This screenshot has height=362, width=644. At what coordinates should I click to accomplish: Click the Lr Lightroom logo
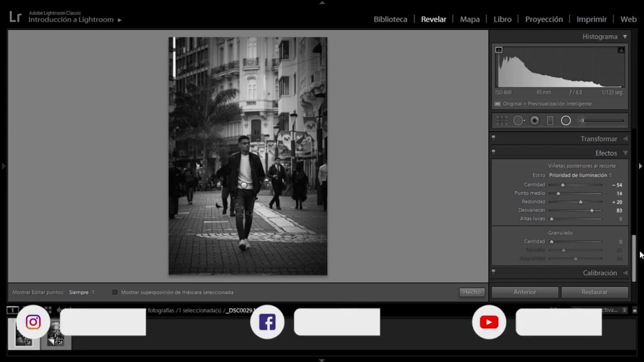pos(15,17)
